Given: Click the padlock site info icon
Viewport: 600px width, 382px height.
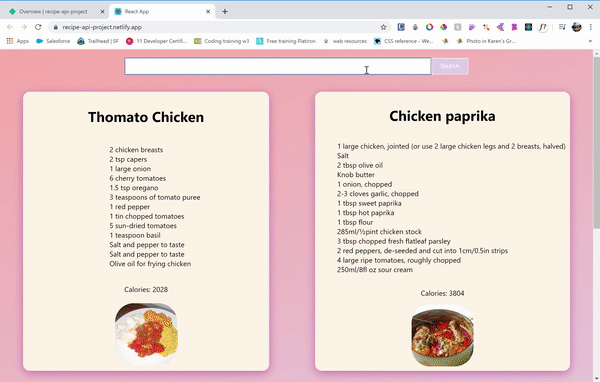Looking at the screenshot, I should click(55, 27).
